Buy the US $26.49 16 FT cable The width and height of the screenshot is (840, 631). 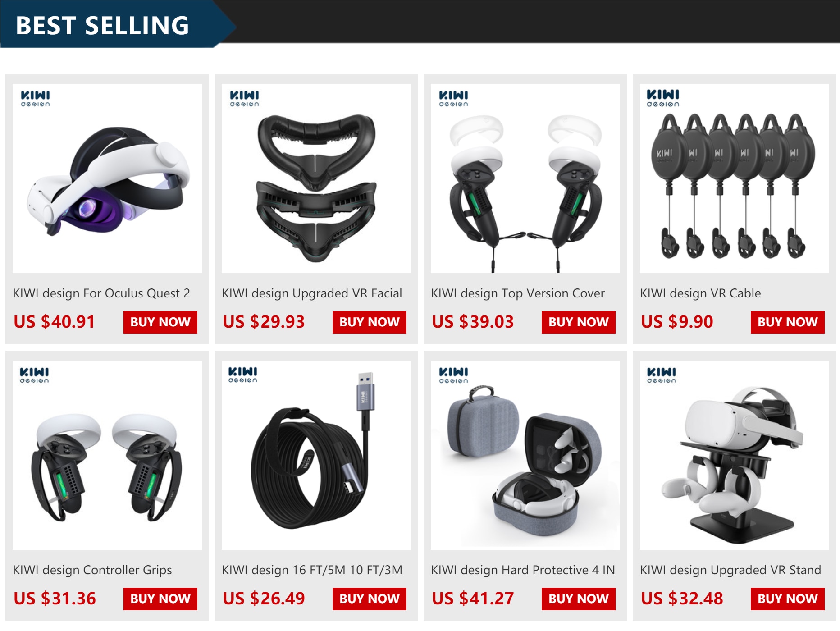coord(370,599)
